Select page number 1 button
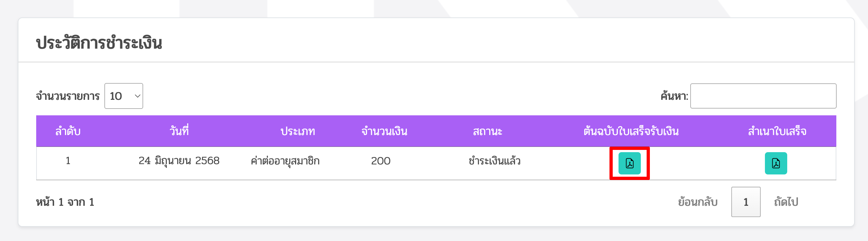Screen dimensions: 868x241 [x=746, y=202]
